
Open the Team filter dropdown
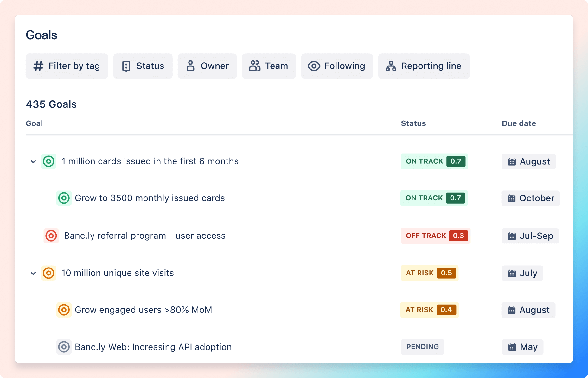[x=269, y=66]
